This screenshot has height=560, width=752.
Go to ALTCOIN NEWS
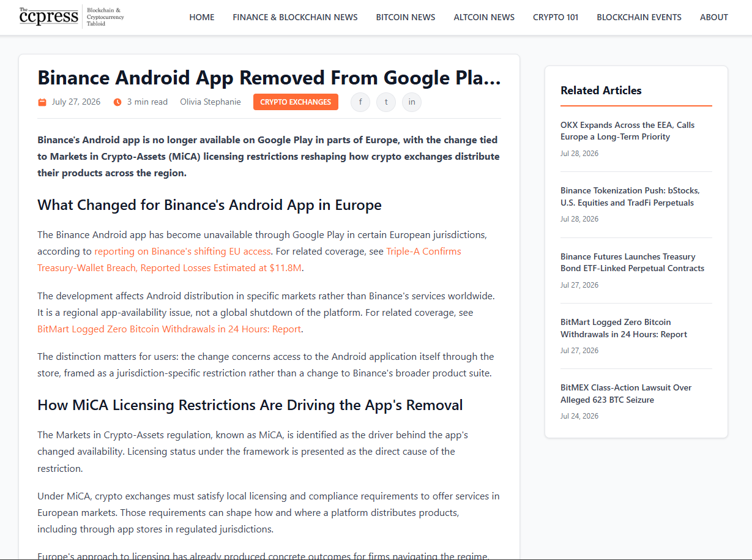(x=484, y=17)
